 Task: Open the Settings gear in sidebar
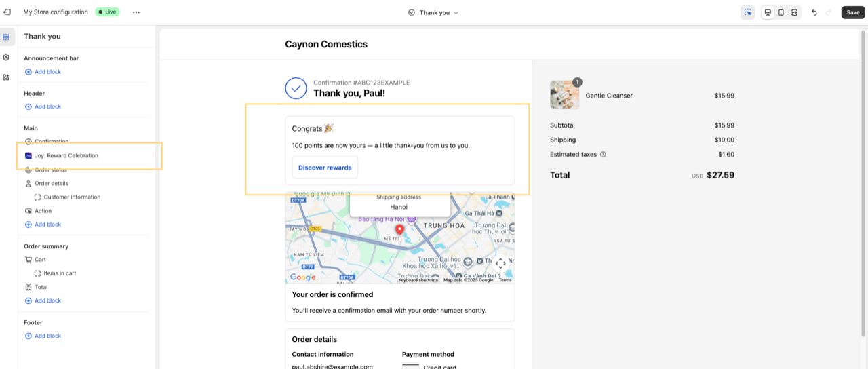coord(6,57)
